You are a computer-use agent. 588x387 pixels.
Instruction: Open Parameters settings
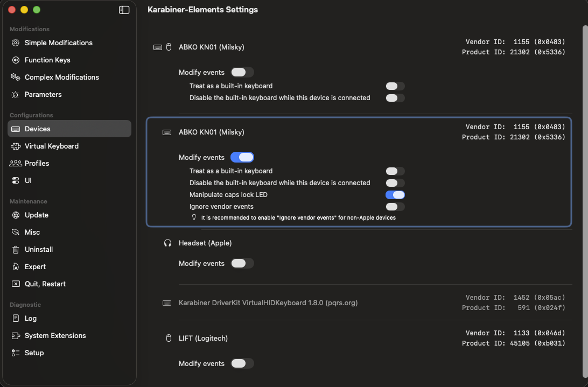coord(69,95)
